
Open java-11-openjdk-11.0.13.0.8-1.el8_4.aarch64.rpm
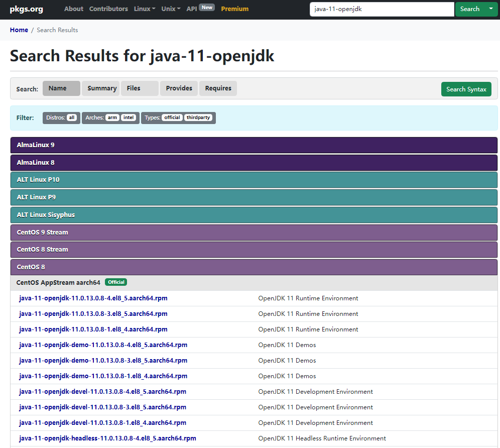point(93,329)
